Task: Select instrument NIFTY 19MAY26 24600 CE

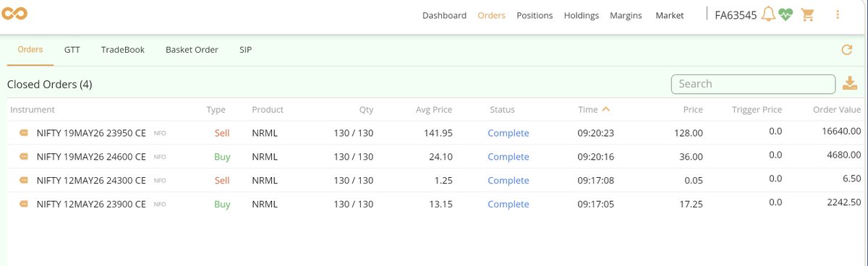Action: 91,157
